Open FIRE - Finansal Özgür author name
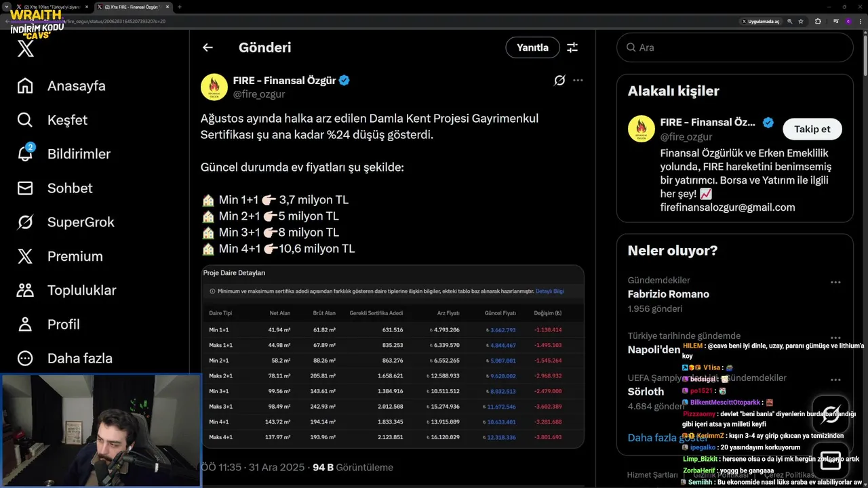The height and width of the screenshot is (488, 868). [x=284, y=80]
